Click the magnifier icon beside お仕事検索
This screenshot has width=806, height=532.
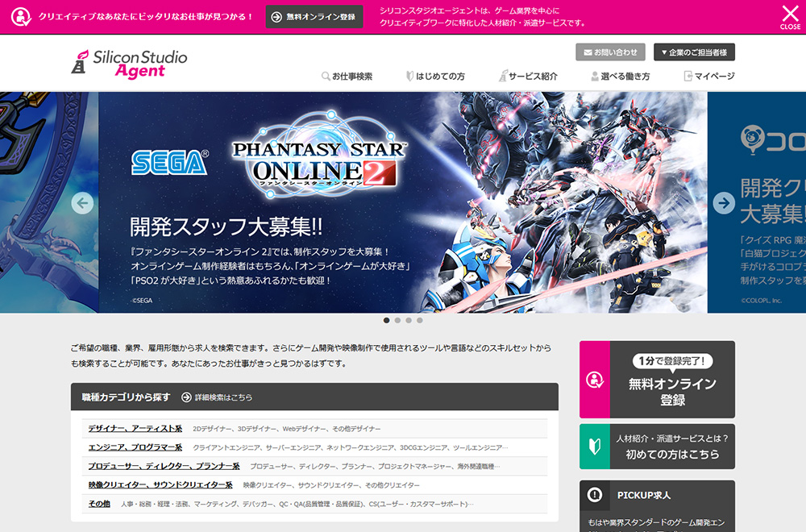(326, 76)
